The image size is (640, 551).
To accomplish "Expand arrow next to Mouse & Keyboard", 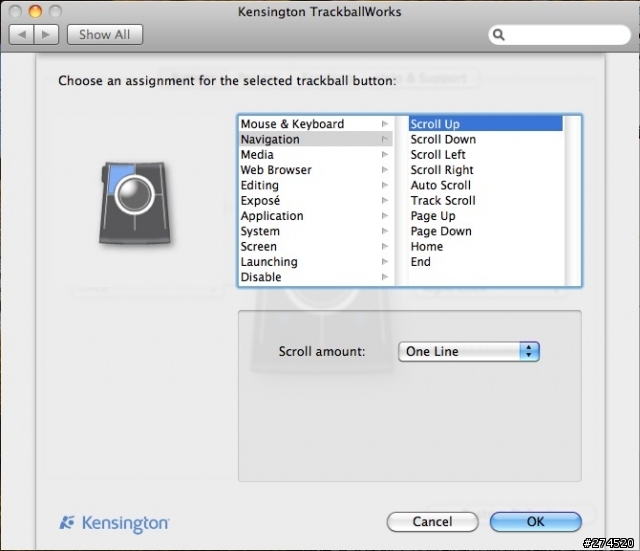I will [x=384, y=124].
